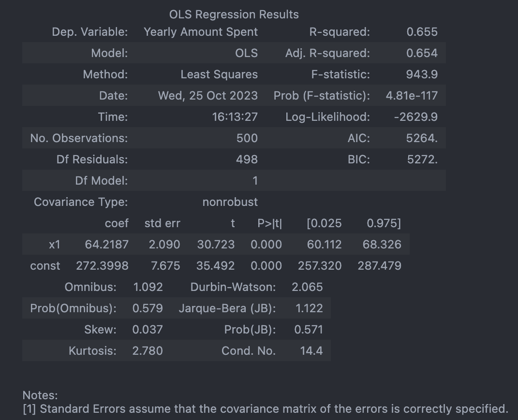
Task: Click the Durbin-Watson value 2.065
Action: pos(307,287)
